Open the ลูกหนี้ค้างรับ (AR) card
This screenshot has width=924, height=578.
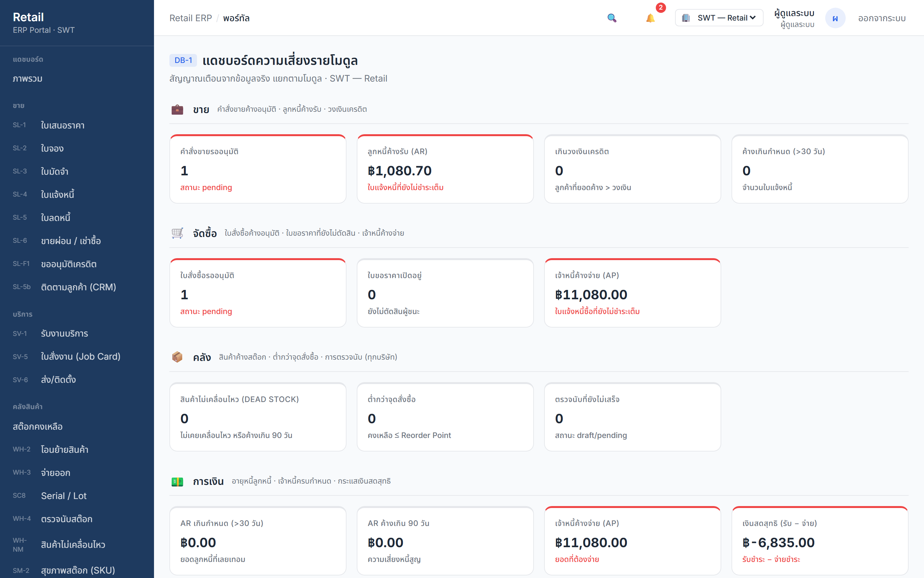coord(445,169)
